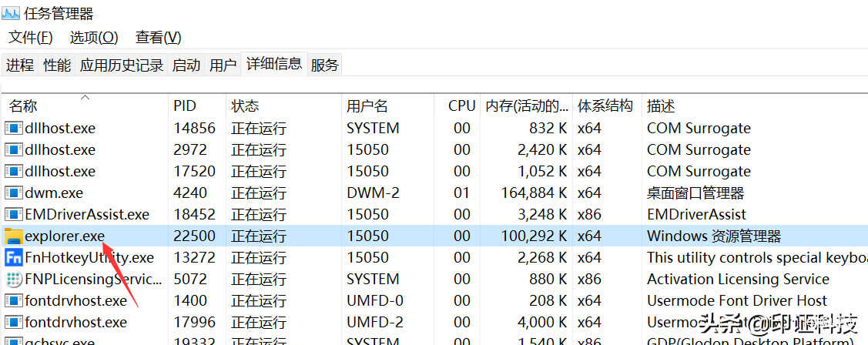This screenshot has height=345, width=868.
Task: Click the Activation Licensing Service description
Action: click(738, 280)
